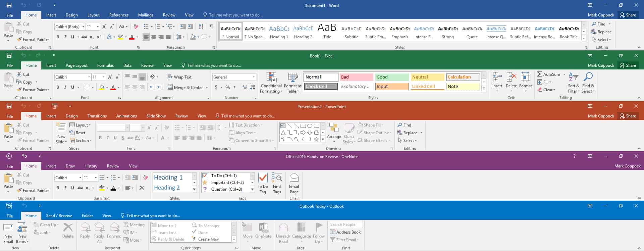The width and height of the screenshot is (644, 251).
Task: Click Find Tags in OneNote
Action: point(277,178)
